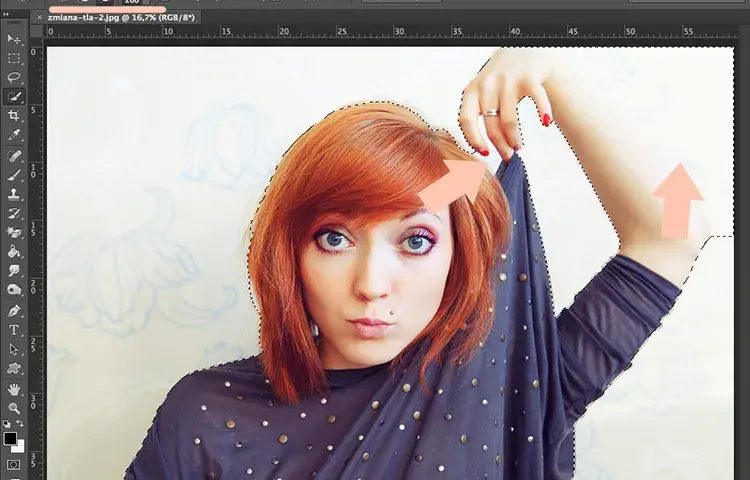Select the Move tool
The width and height of the screenshot is (750, 480).
(x=14, y=39)
